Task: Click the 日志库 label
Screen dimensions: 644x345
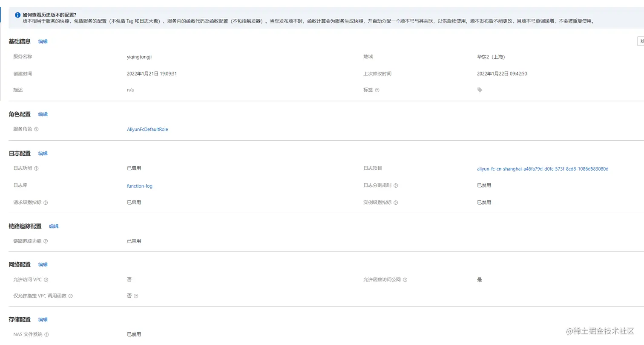Action: coord(20,186)
